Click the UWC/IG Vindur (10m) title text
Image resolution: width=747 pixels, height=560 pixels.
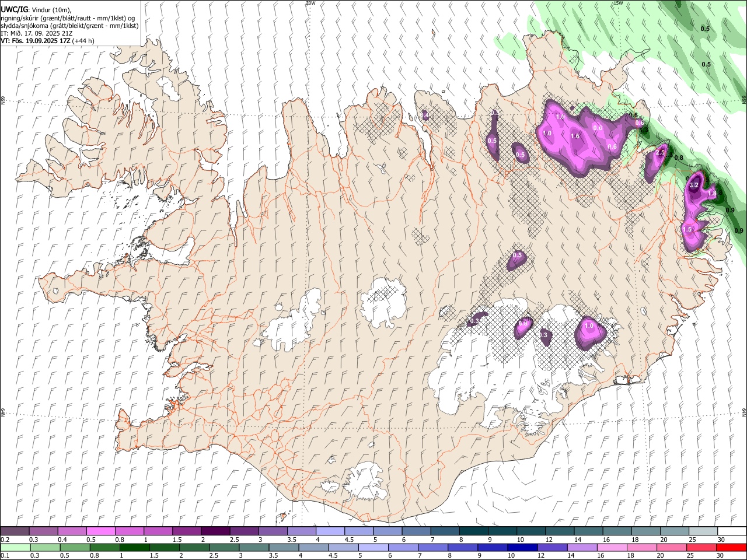tap(36, 10)
